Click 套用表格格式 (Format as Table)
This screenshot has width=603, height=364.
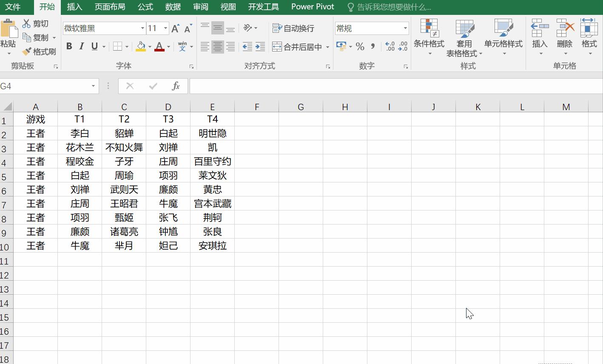[x=464, y=38]
